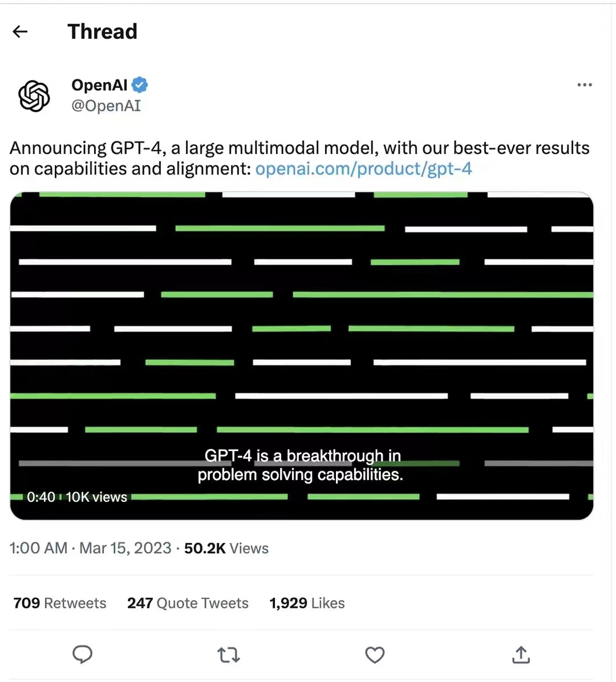
Task: Share the tweet via upload icon
Action: [x=521, y=655]
